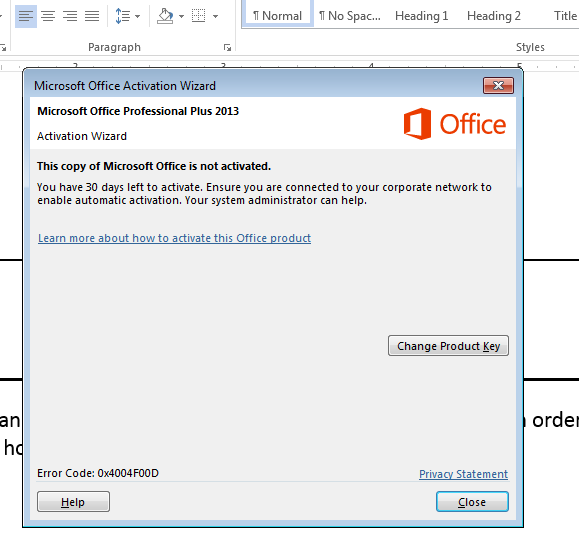Expand borders dropdown arrow
This screenshot has width=579, height=553.
(x=215, y=16)
